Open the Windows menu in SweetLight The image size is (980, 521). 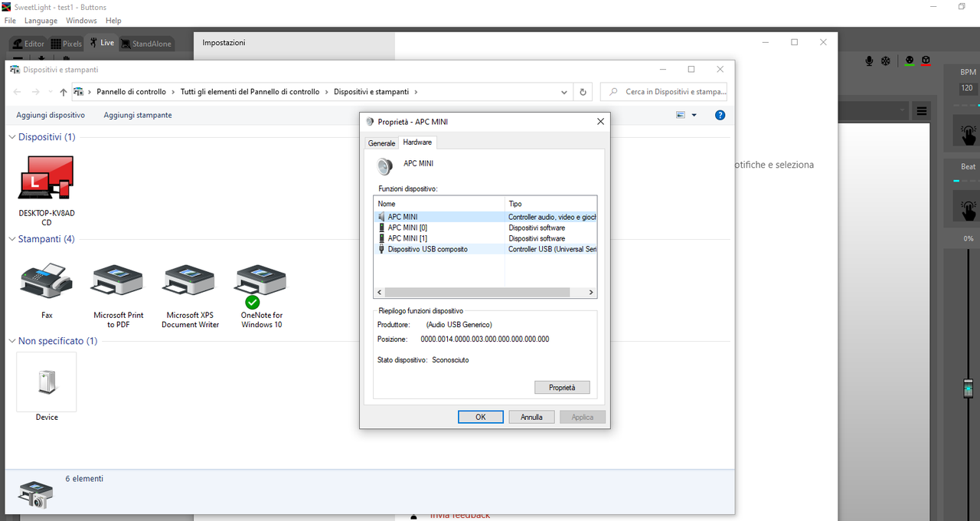coord(81,21)
